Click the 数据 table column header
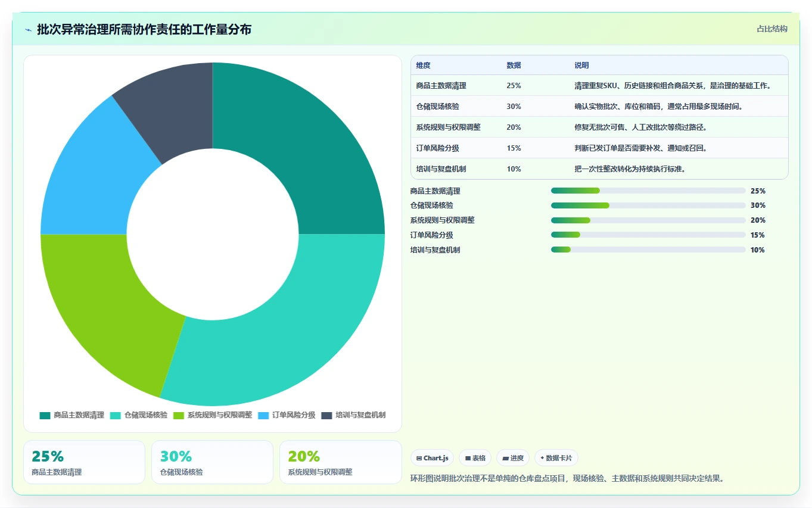The height and width of the screenshot is (508, 812). pos(514,66)
